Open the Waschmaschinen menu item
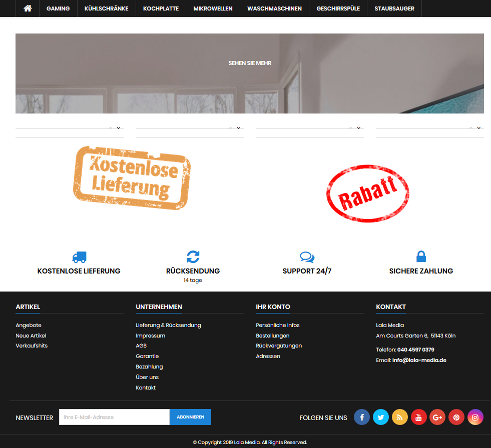Screen dimensions: 491x448 point(274,8)
